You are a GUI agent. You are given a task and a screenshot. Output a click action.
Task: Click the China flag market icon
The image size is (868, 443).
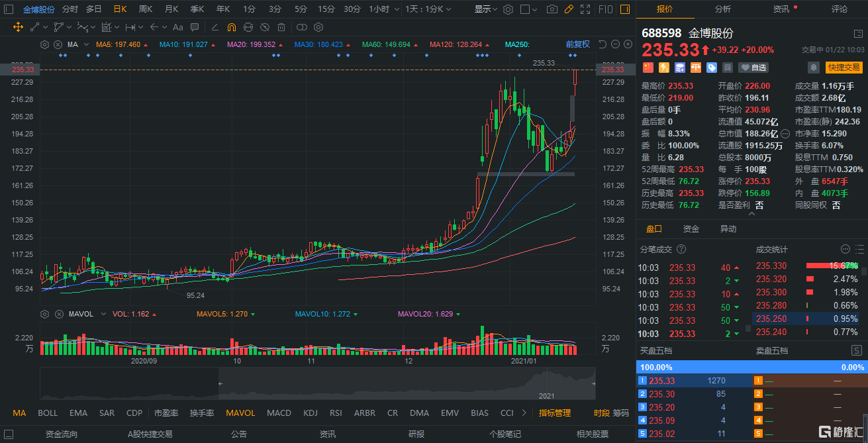[648, 68]
